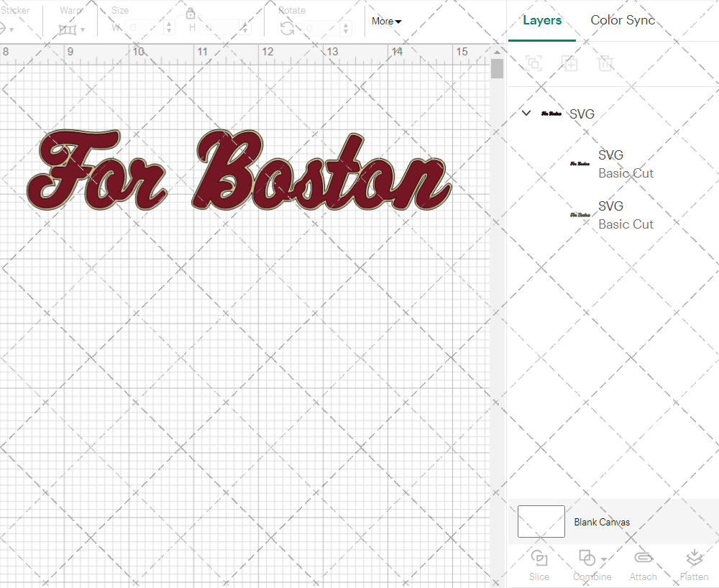Click the Warp tool icon
The height and width of the screenshot is (588, 719).
68,29
